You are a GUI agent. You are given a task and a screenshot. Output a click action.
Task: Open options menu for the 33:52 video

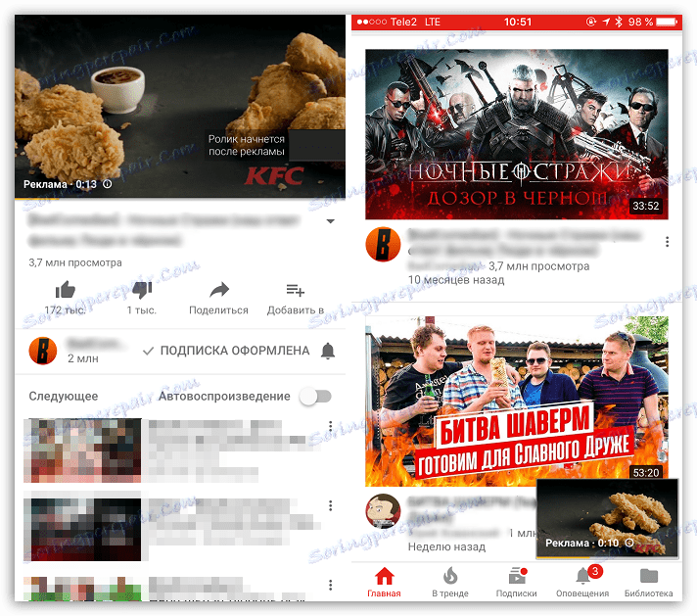667,242
